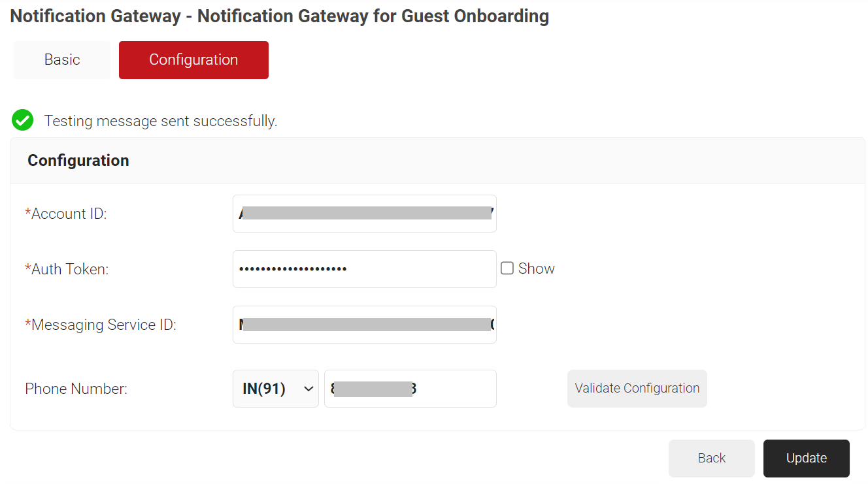Select the Configuration tab
This screenshot has width=868, height=484.
click(193, 60)
